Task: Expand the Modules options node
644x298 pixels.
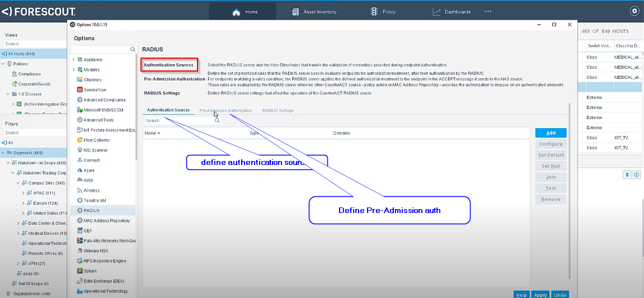Action: [73, 70]
